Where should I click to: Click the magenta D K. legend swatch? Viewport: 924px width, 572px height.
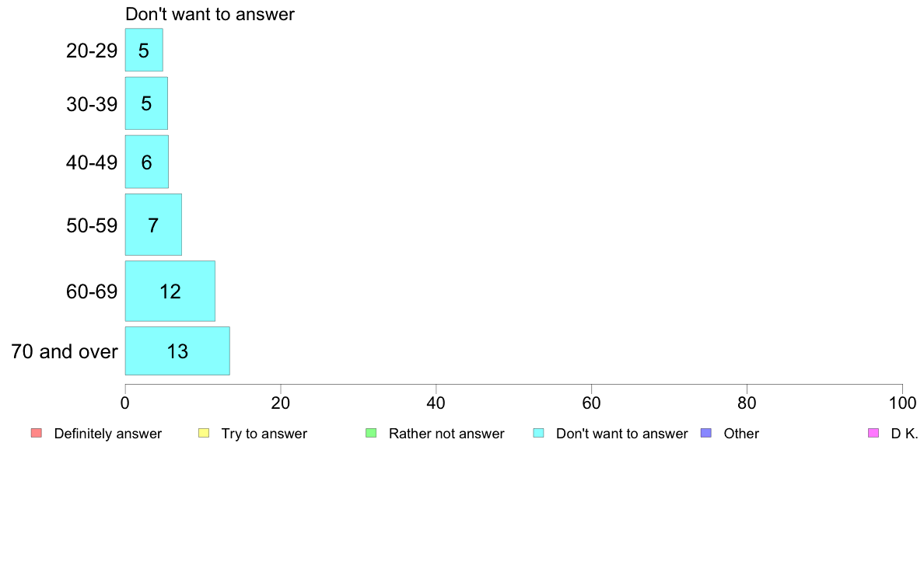click(873, 433)
